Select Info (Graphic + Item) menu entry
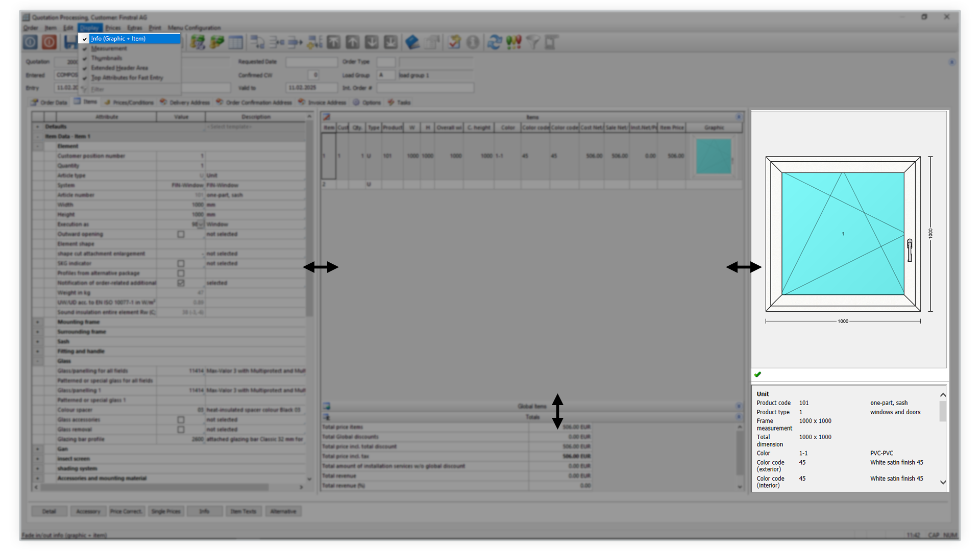Viewport: 980px width, 551px height. tap(130, 39)
